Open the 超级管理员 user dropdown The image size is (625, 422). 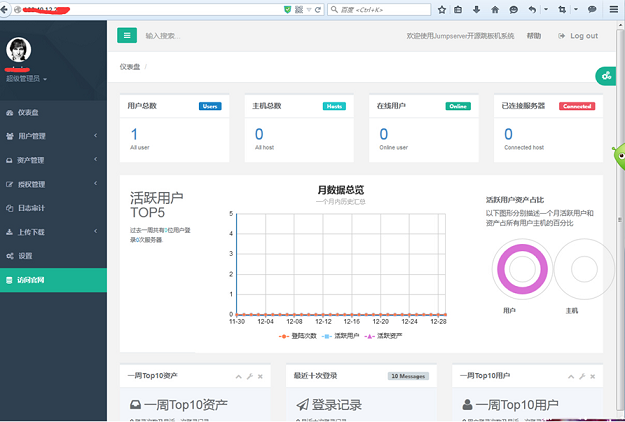(26, 79)
